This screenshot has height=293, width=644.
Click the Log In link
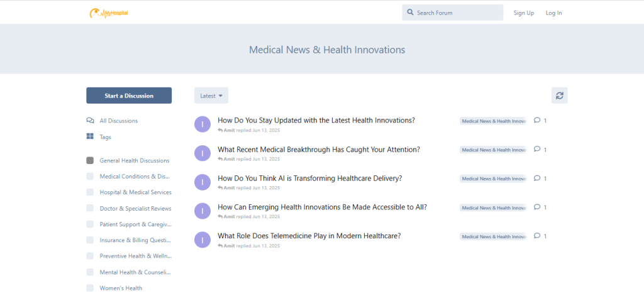553,13
